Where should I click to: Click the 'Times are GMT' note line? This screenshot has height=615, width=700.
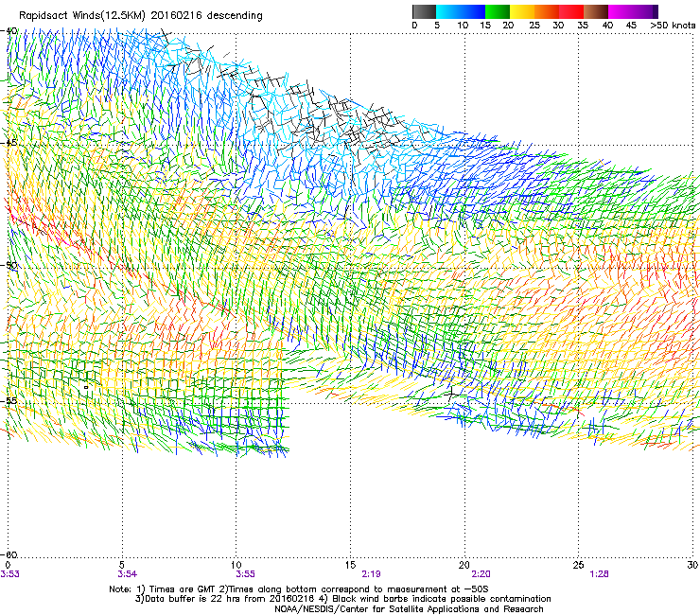(x=299, y=589)
